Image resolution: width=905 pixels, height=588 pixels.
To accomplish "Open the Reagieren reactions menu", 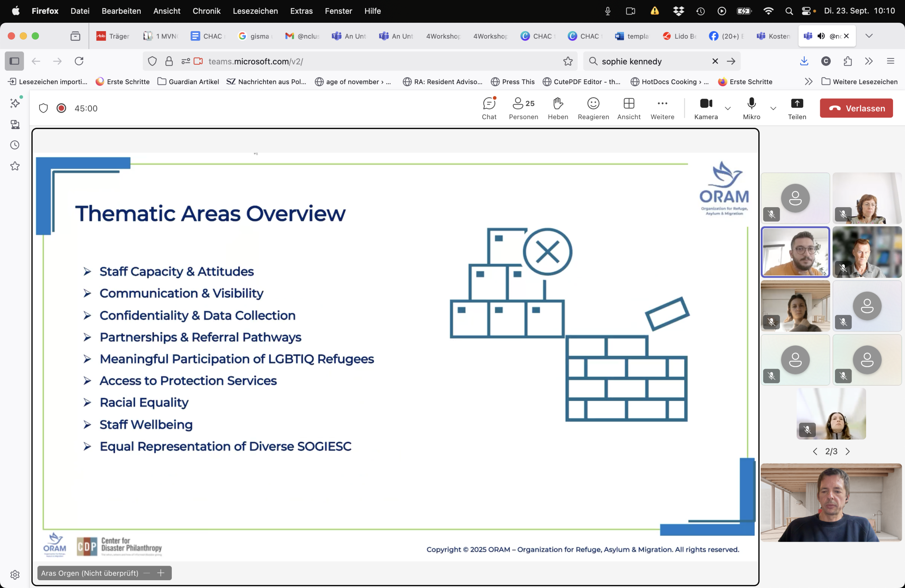I will tap(593, 108).
